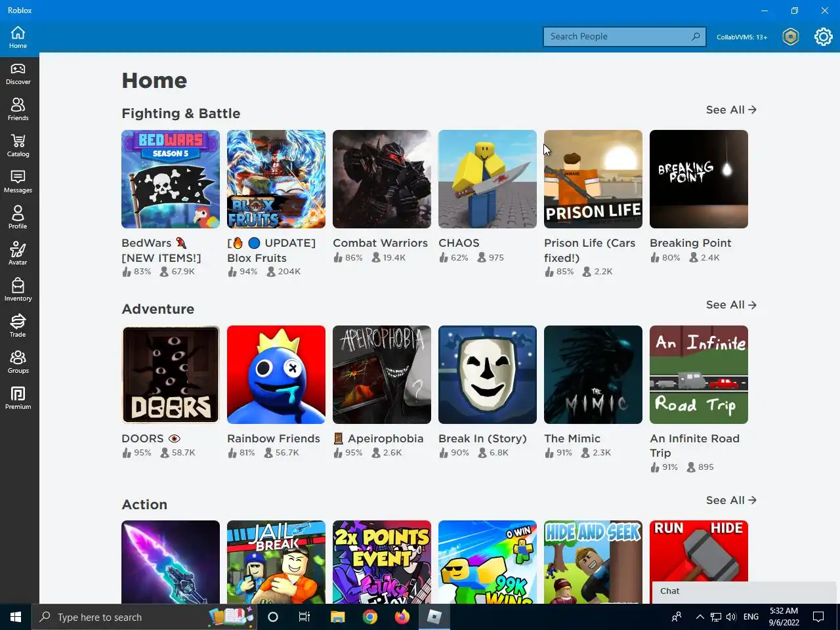Click the search magnifier icon
The image size is (840, 630).
click(x=696, y=36)
